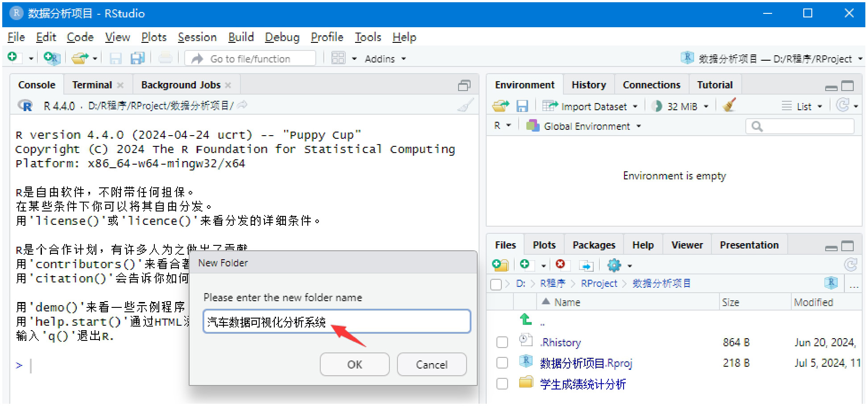This screenshot has width=868, height=406.
Task: Click the window restore icon on console pane
Action: pos(464,85)
